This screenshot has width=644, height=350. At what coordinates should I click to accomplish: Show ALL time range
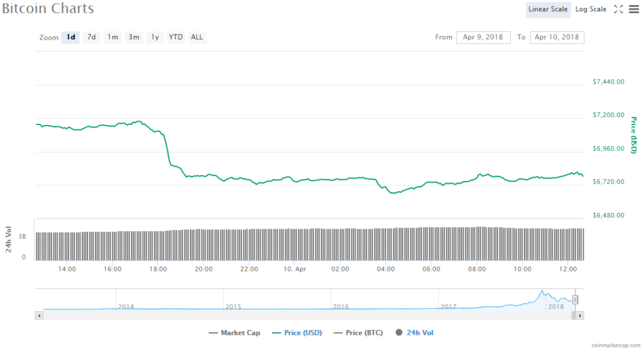click(197, 37)
